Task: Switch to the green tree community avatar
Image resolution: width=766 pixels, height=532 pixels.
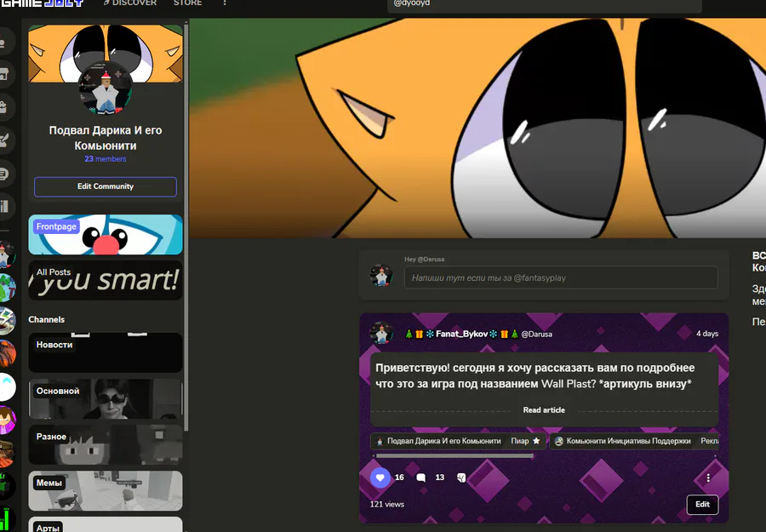Action: click(6, 287)
